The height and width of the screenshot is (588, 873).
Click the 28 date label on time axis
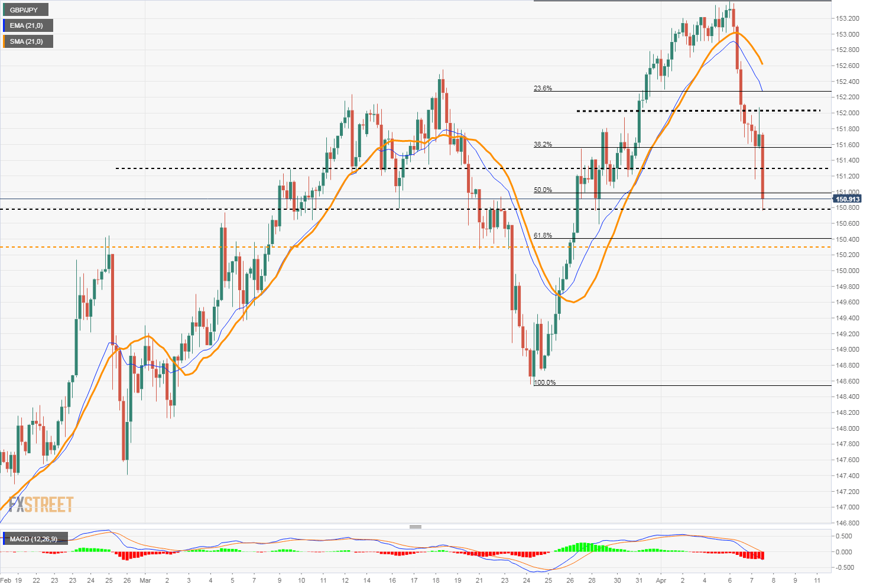pyautogui.click(x=592, y=580)
